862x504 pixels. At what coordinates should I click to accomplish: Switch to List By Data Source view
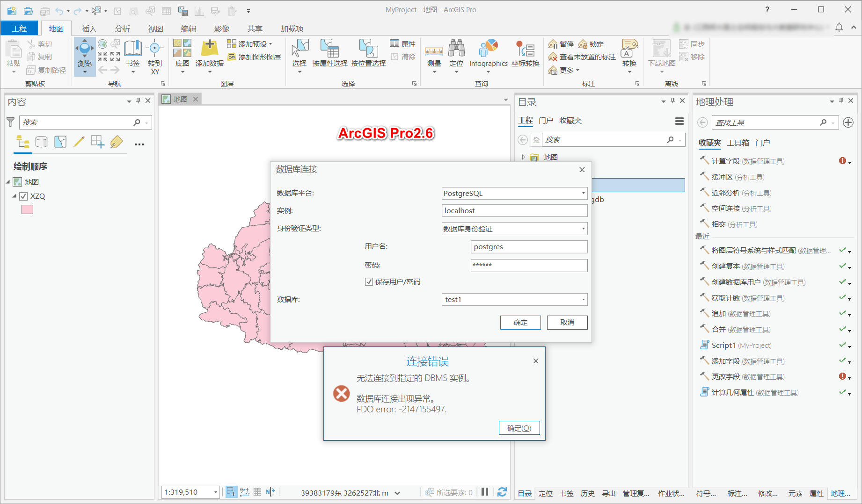pyautogui.click(x=42, y=142)
